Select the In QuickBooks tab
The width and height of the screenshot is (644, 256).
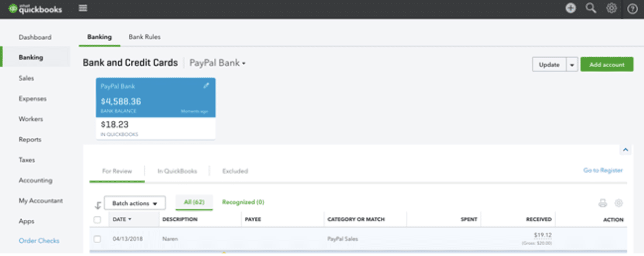click(177, 171)
